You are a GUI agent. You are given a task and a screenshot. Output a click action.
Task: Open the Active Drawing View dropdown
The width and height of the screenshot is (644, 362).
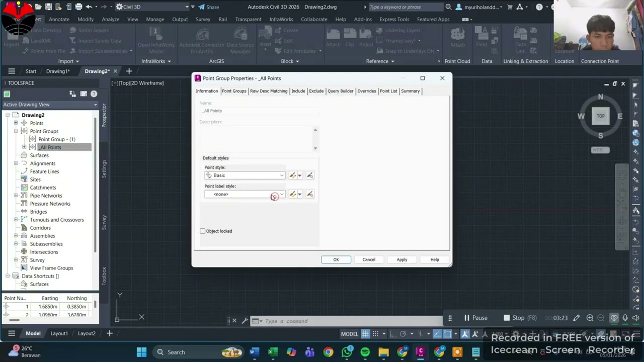click(x=50, y=105)
